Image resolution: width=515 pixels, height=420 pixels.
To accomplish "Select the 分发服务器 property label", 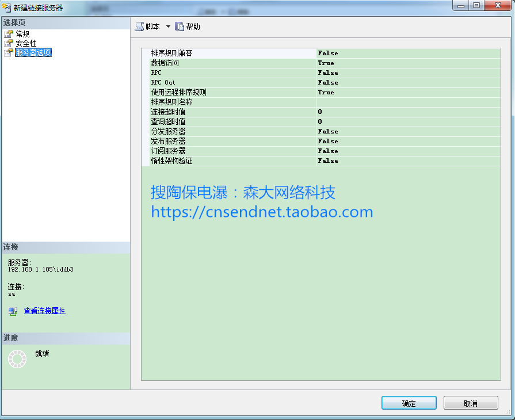I will pos(168,131).
